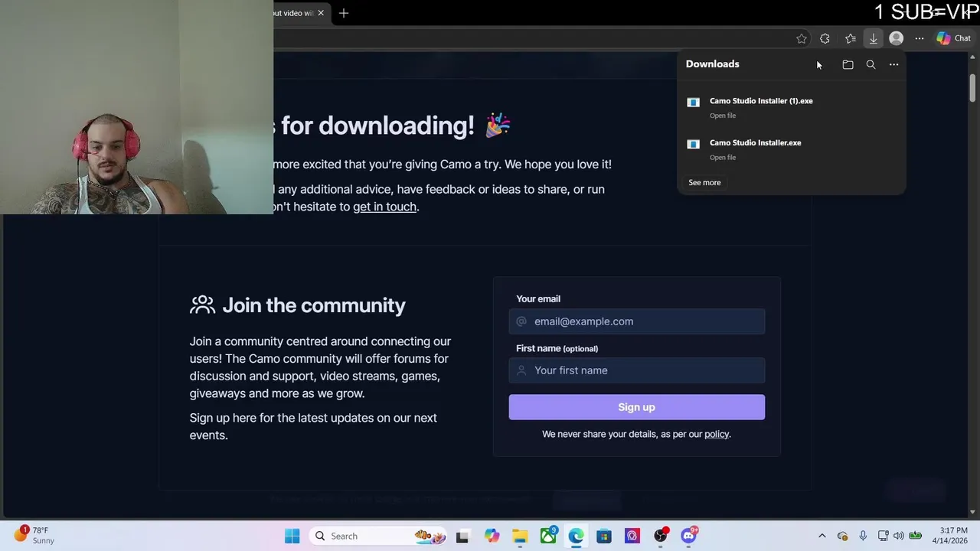Focus the Your email input field
The image size is (980, 551).
[637, 321]
